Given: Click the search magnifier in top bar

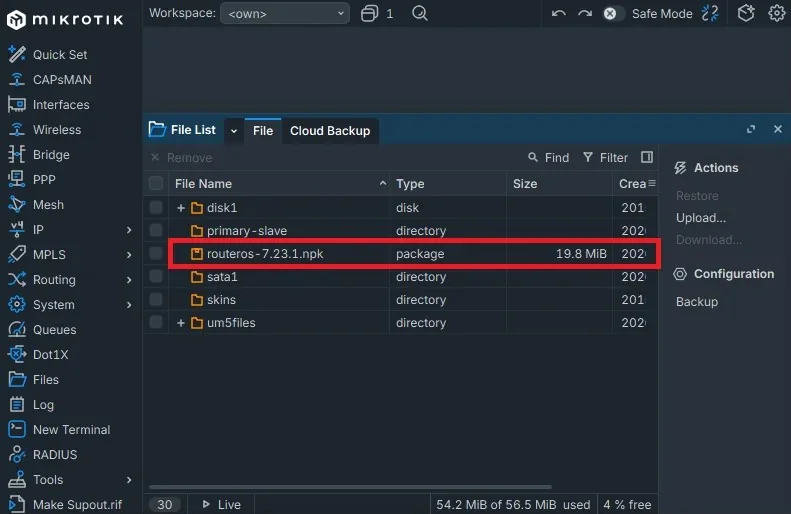Looking at the screenshot, I should [x=420, y=13].
